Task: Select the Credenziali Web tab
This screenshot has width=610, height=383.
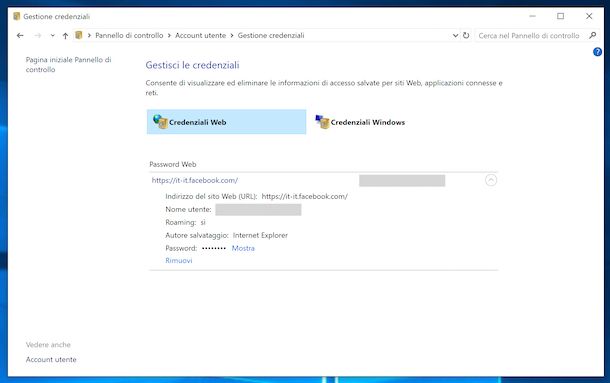Action: pos(226,122)
